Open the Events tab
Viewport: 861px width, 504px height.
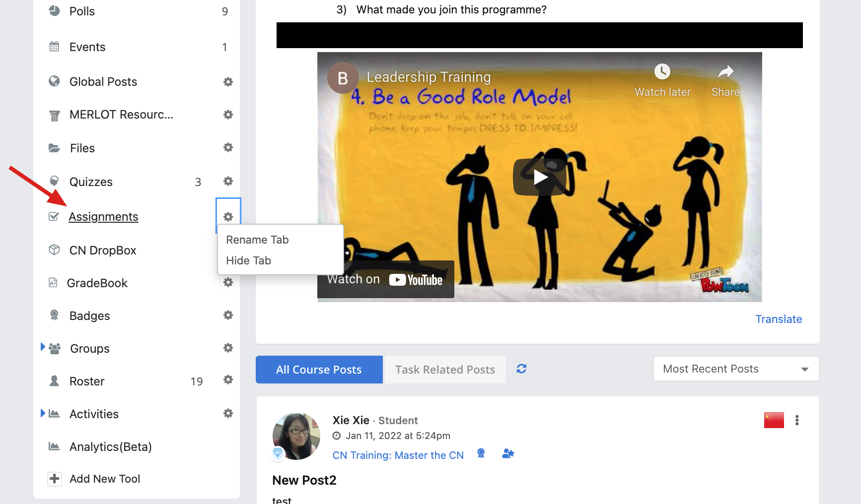pos(87,47)
